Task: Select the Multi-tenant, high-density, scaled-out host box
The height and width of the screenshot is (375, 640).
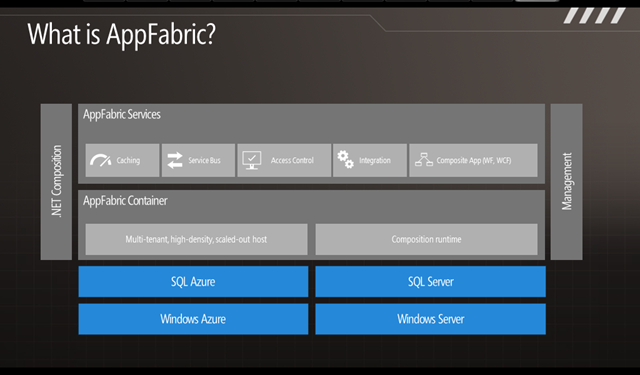Action: click(196, 239)
